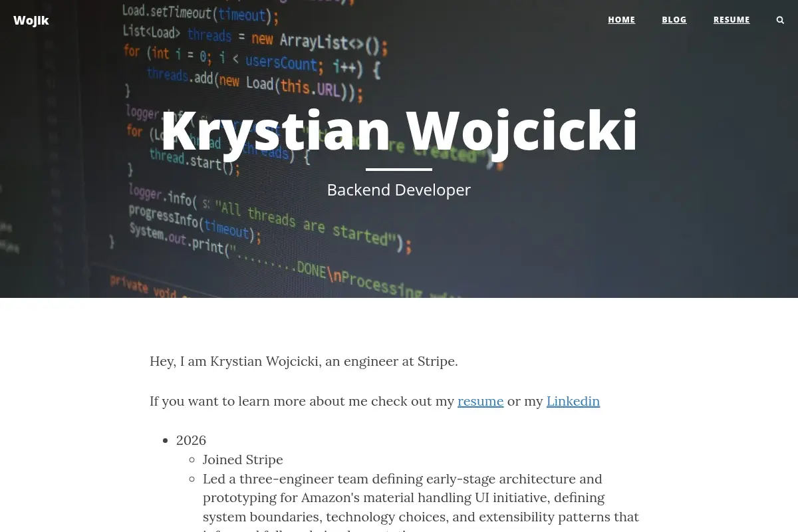798x532 pixels.
Task: Click the sentence 'Hey, I am Krystian Wojcicki'
Action: (x=304, y=362)
